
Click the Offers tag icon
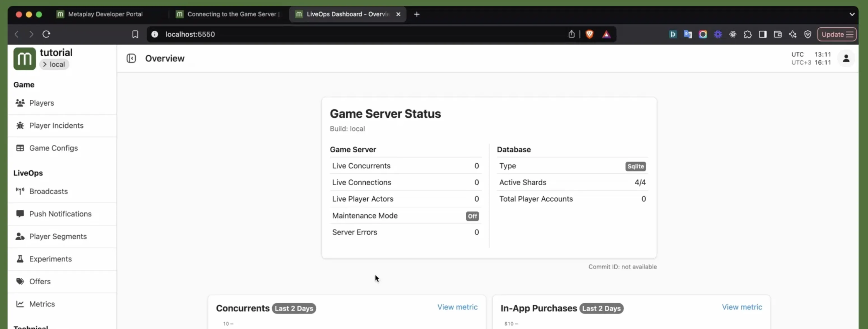[20, 281]
